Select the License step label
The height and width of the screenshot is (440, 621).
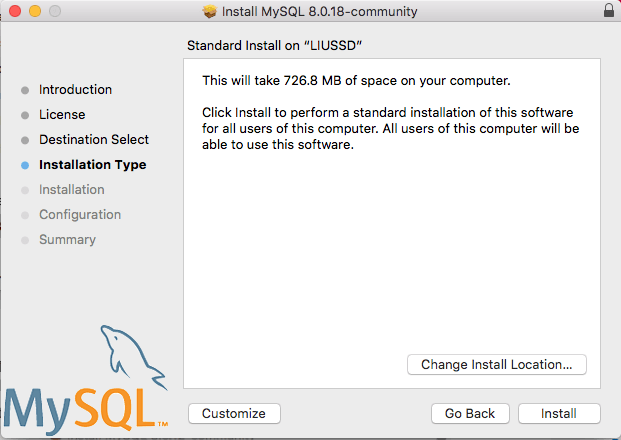[62, 115]
